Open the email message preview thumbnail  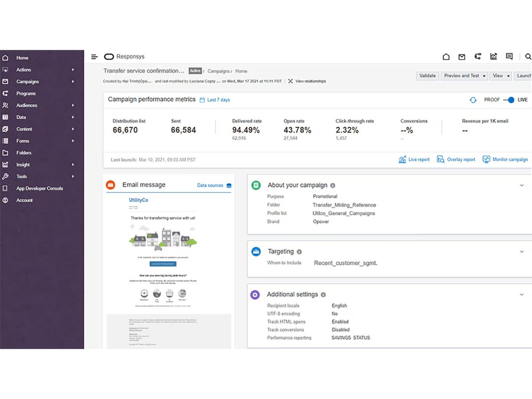coord(168,271)
